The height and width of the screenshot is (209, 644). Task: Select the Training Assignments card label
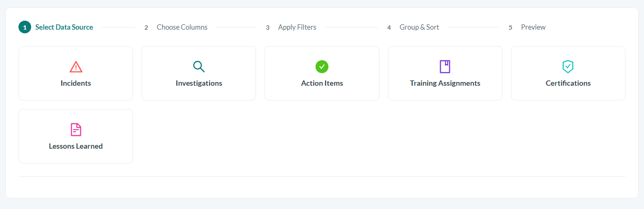click(x=445, y=83)
